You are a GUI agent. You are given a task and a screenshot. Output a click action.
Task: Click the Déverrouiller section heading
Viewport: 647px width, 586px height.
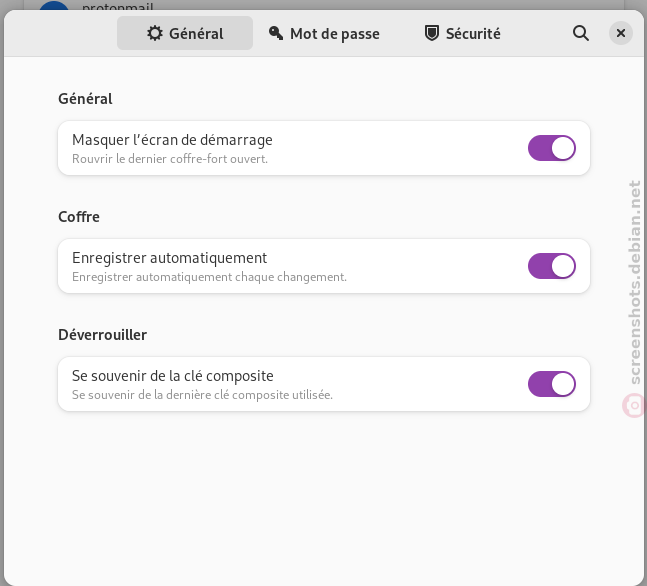[102, 335]
